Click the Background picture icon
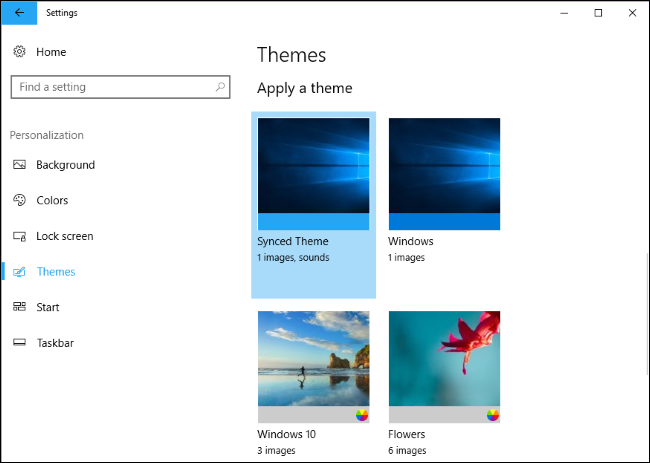Viewport: 650px width, 463px height. pyautogui.click(x=19, y=165)
